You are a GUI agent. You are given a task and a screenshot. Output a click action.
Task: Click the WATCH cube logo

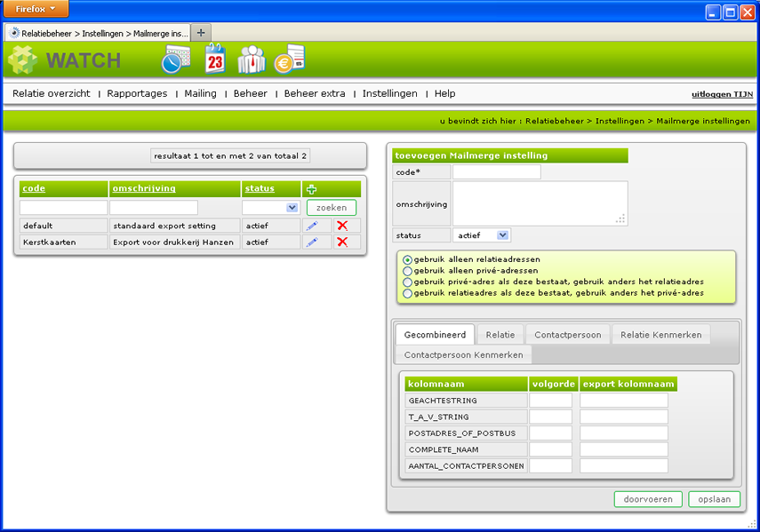22,60
